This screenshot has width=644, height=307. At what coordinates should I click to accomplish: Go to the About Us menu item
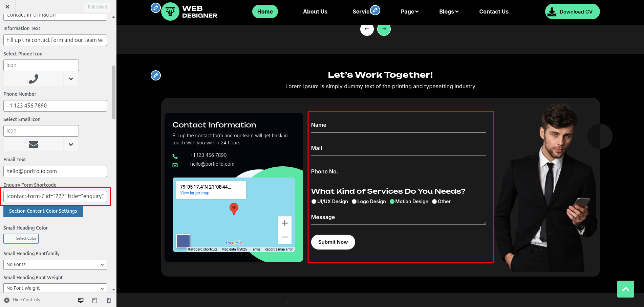(315, 11)
